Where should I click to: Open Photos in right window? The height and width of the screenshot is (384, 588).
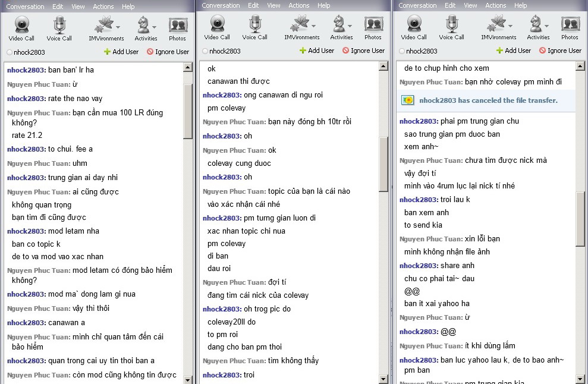pyautogui.click(x=570, y=27)
